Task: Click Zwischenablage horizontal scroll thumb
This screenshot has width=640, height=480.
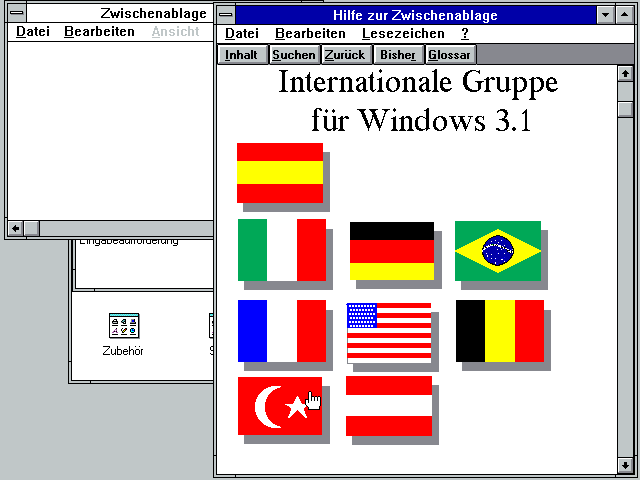Action: (31, 229)
